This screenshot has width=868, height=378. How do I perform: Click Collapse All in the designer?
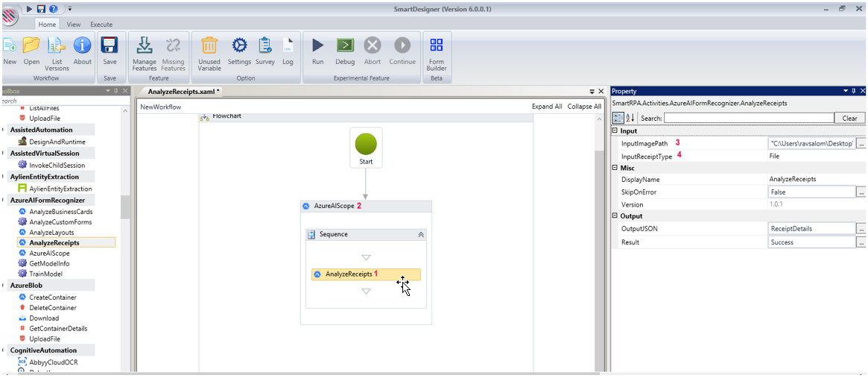click(584, 107)
